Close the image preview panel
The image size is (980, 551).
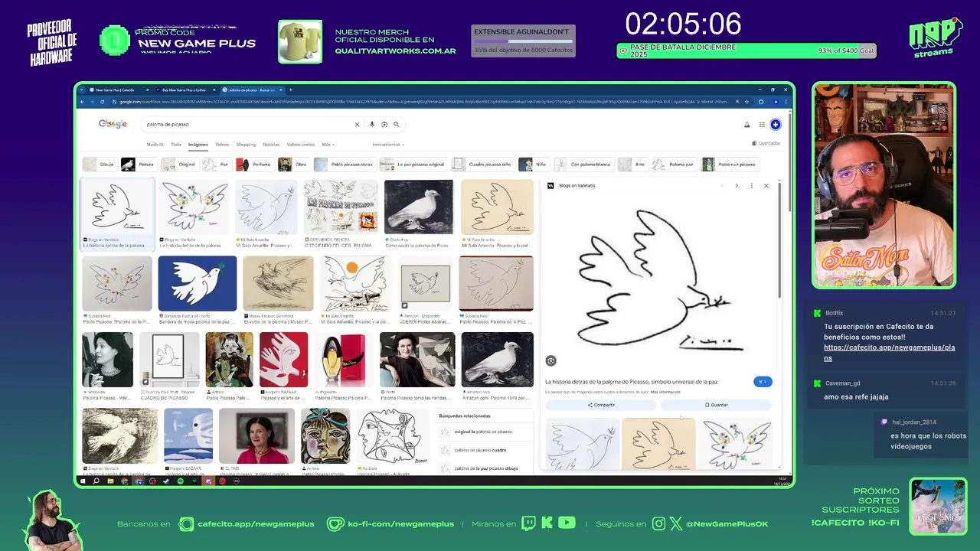click(x=766, y=186)
